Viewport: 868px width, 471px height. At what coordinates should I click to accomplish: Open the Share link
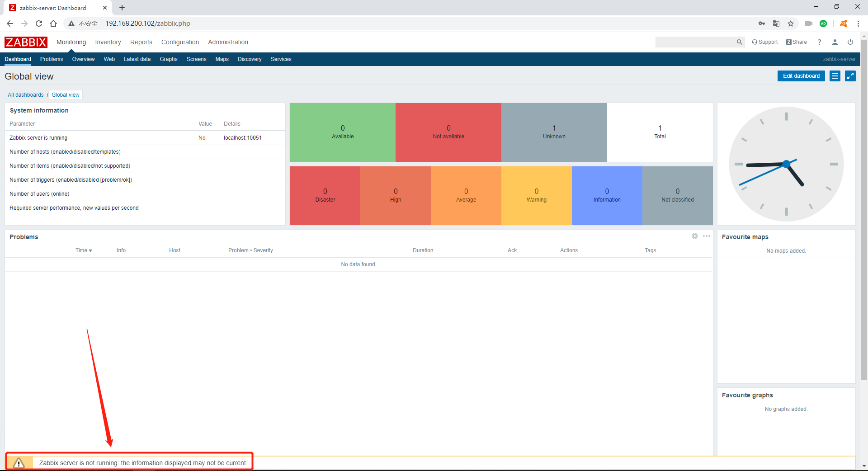click(797, 42)
